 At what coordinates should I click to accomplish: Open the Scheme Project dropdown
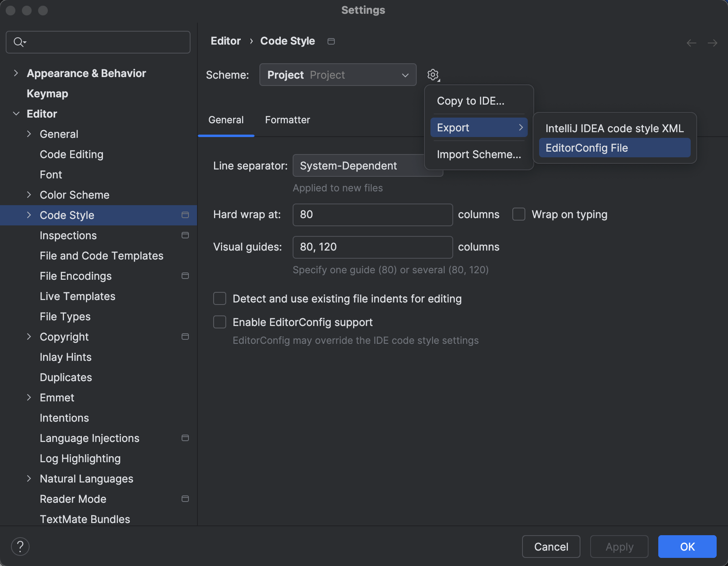pyautogui.click(x=338, y=75)
